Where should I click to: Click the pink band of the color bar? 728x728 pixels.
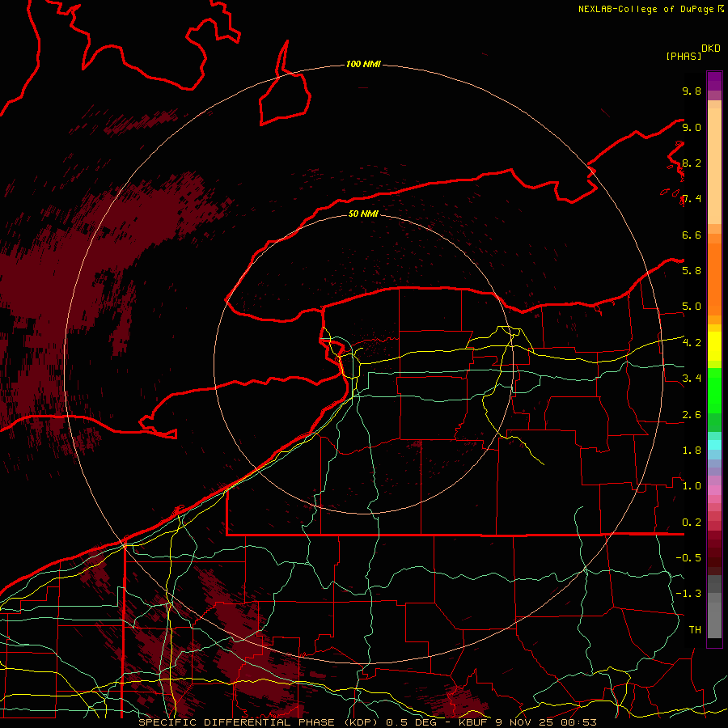[x=714, y=490]
